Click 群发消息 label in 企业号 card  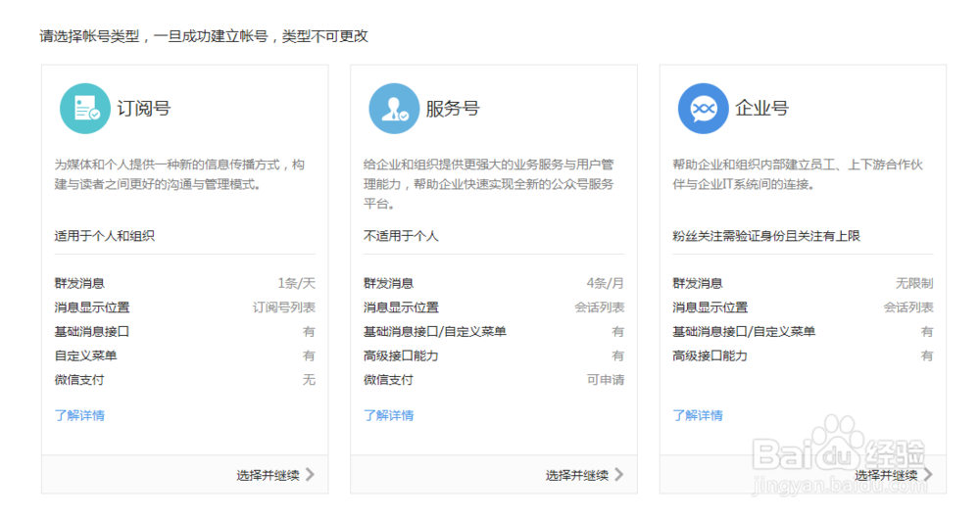coord(698,284)
